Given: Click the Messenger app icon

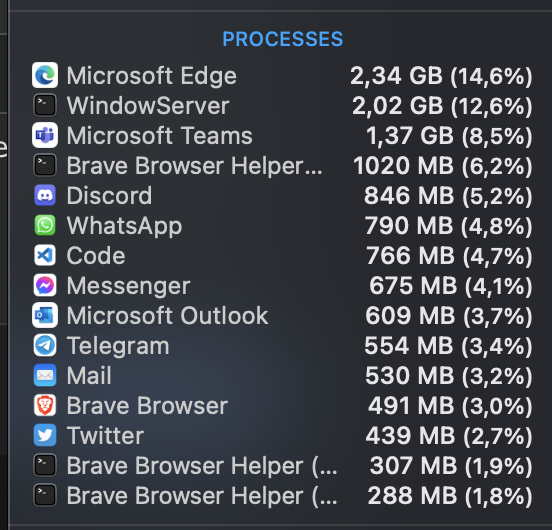Looking at the screenshot, I should coord(45,285).
